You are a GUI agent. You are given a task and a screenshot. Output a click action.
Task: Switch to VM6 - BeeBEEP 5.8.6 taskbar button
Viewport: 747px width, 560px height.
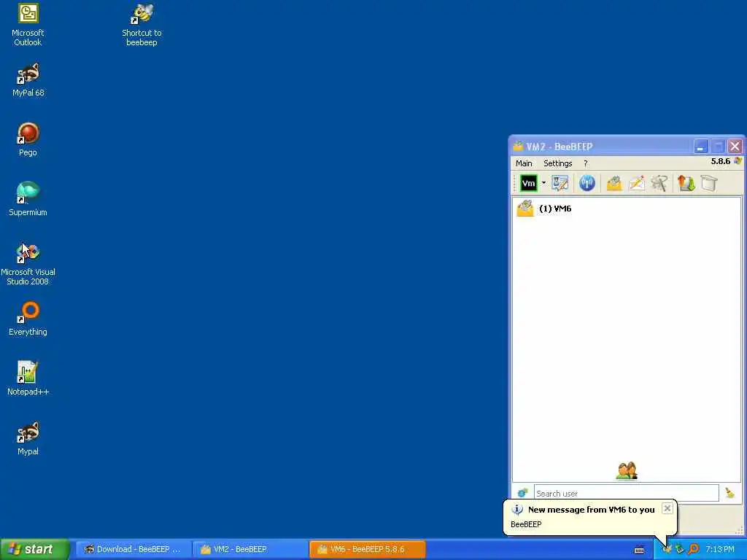click(367, 549)
